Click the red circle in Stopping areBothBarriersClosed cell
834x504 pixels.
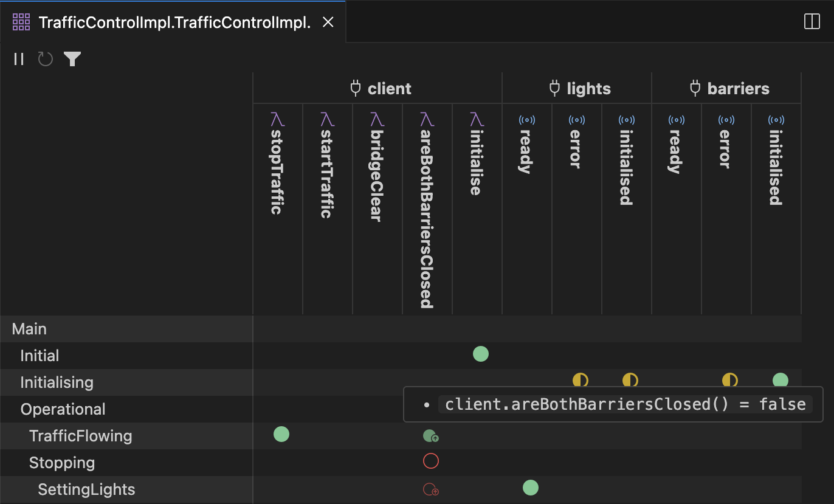(x=431, y=461)
